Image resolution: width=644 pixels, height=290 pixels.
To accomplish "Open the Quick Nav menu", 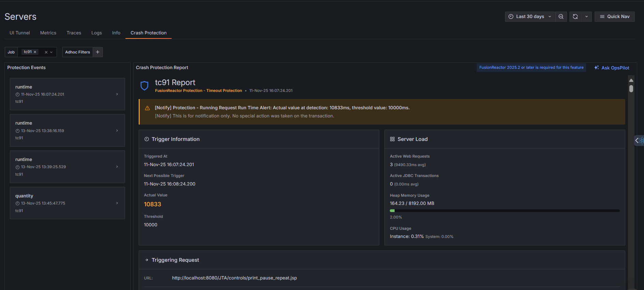I will click(614, 17).
